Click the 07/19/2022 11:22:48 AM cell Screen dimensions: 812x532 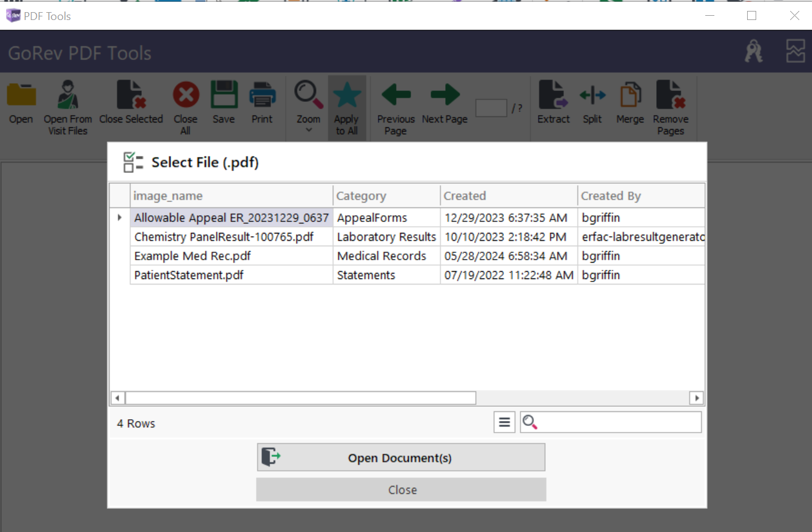(509, 275)
